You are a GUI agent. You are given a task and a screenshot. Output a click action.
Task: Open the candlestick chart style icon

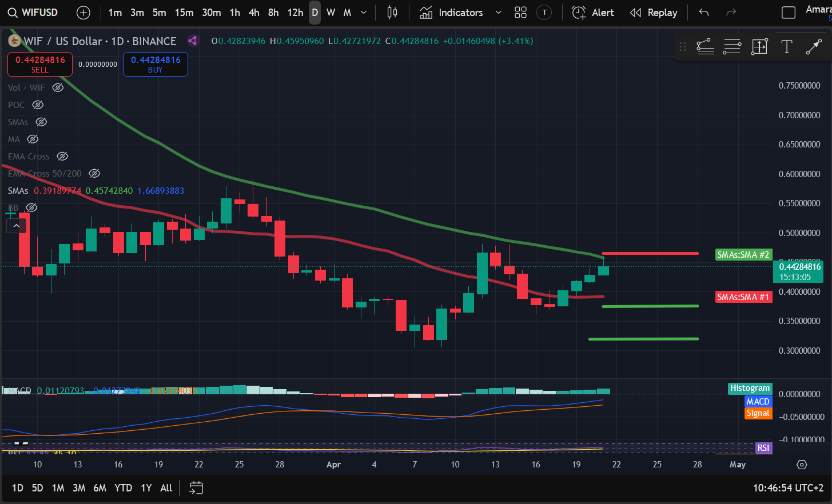click(x=392, y=13)
